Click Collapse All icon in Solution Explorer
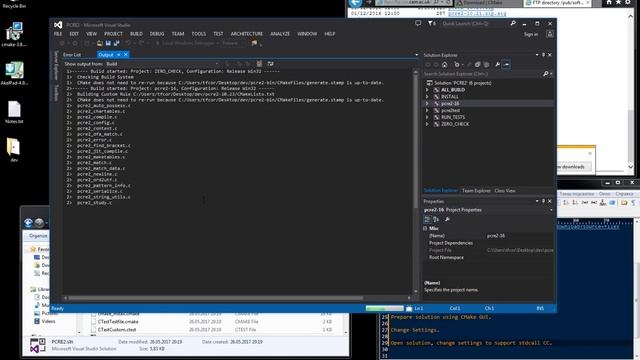The width and height of the screenshot is (640, 360). [x=477, y=64]
